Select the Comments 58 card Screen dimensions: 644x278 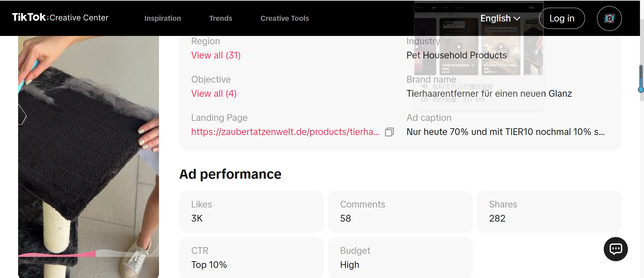pos(400,212)
